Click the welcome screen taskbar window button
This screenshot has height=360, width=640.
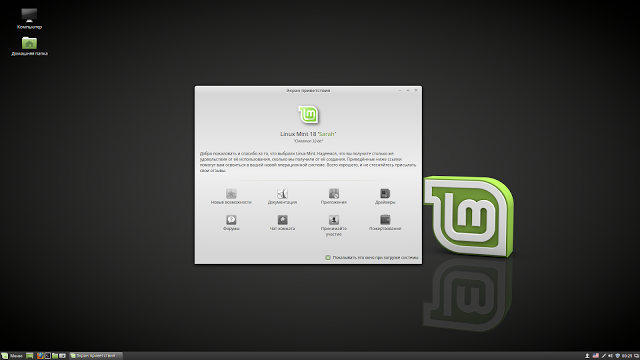coord(96,356)
